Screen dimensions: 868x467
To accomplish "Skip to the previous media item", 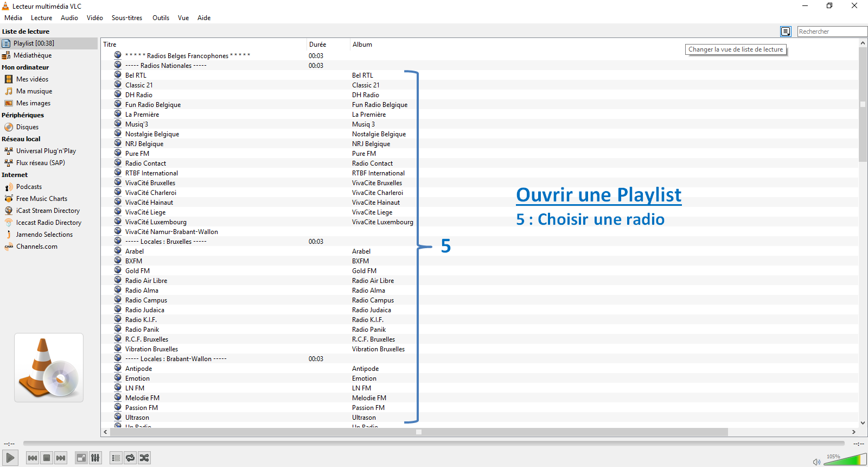I will coord(33,458).
